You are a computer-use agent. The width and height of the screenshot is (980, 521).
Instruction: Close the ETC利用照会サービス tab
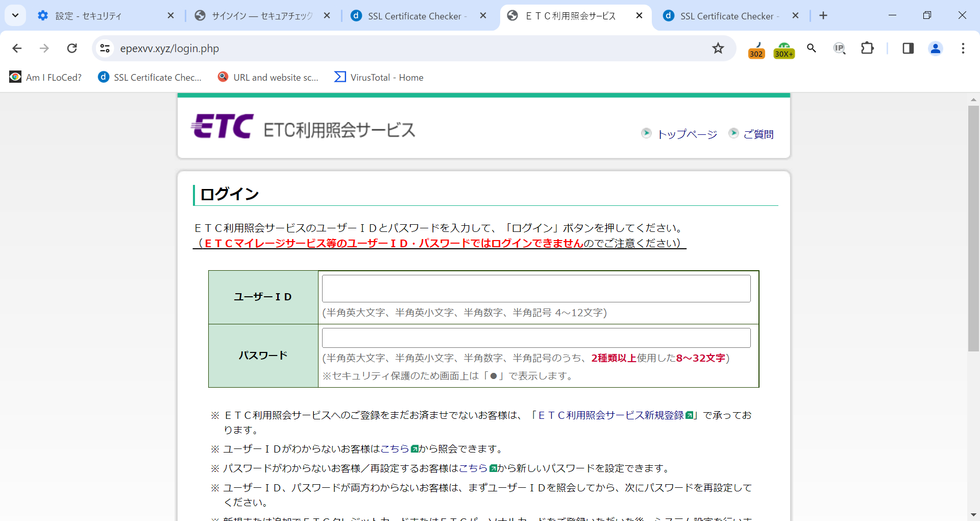pos(639,16)
